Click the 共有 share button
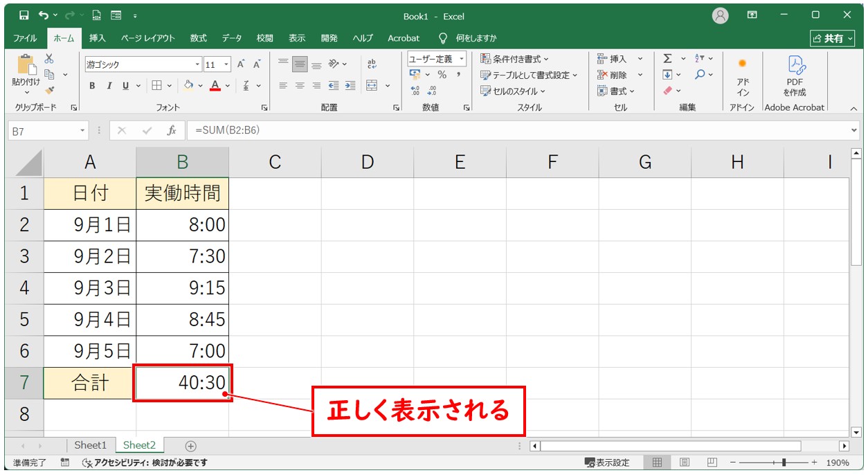The image size is (868, 475). pyautogui.click(x=833, y=38)
